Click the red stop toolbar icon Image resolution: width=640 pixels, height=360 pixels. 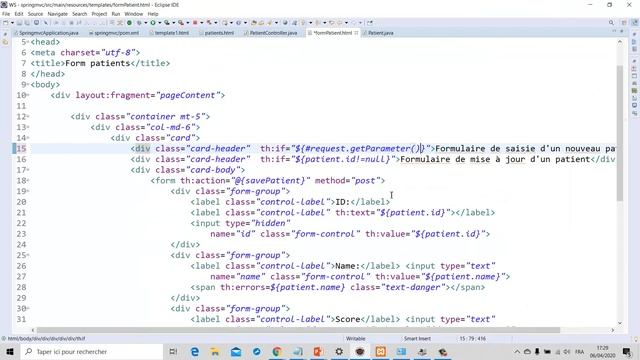click(x=195, y=23)
